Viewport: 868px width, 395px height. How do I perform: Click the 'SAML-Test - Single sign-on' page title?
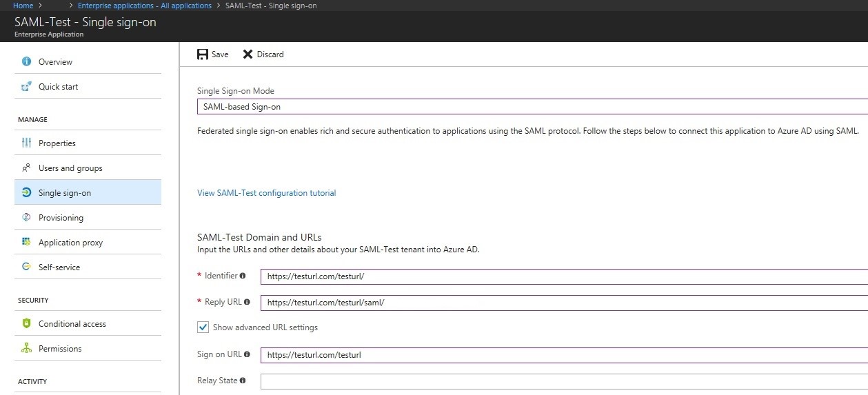[85, 22]
